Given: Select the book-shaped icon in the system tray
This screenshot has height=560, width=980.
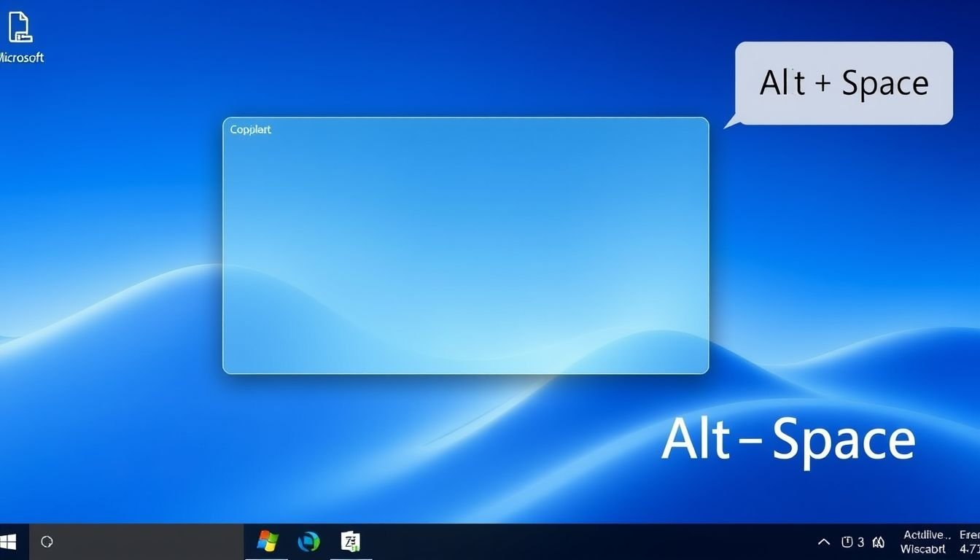Looking at the screenshot, I should pos(878,542).
